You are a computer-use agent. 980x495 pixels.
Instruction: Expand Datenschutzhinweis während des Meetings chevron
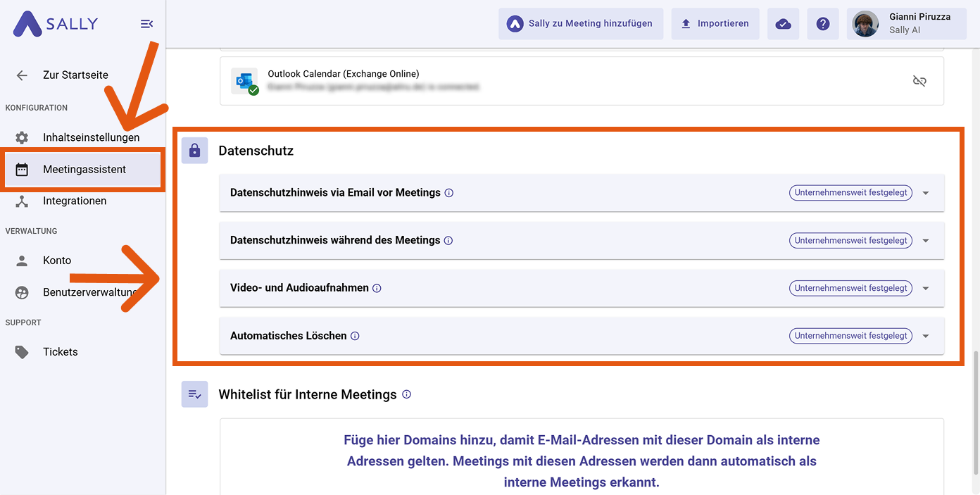(x=926, y=241)
